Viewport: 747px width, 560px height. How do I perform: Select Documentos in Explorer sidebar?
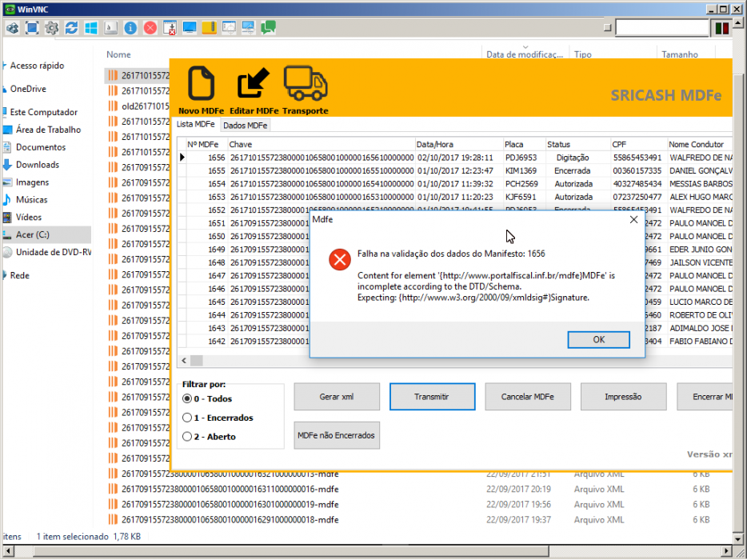[x=41, y=147]
